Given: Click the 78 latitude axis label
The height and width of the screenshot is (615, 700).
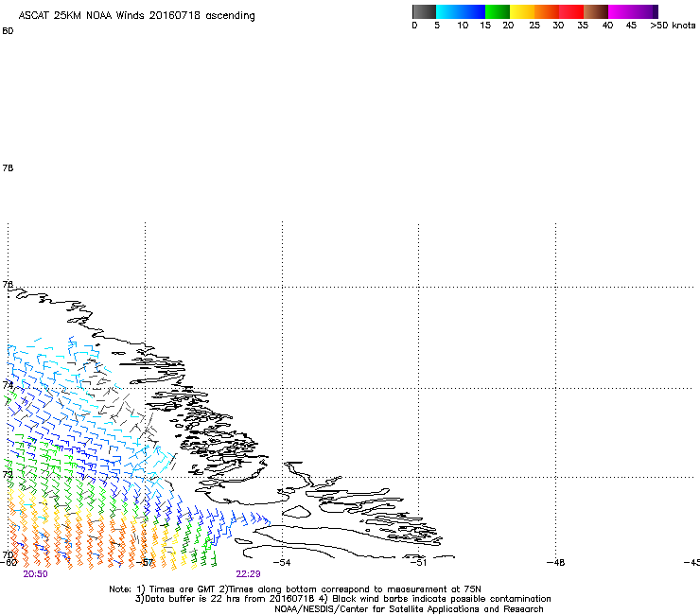Looking at the screenshot, I should 8,167.
